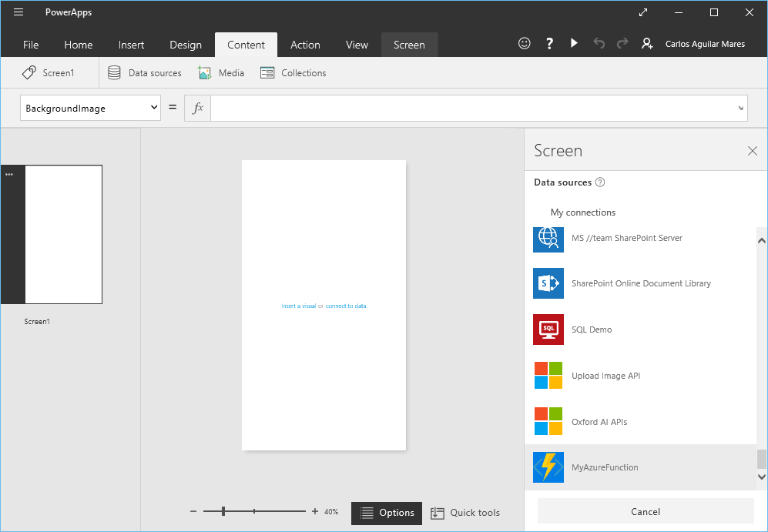
Task: Switch to the View tab
Action: [x=357, y=45]
